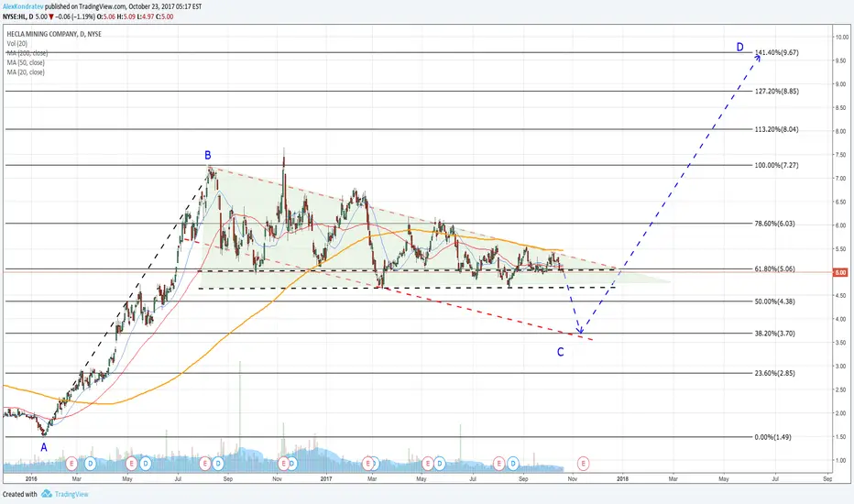
Task: Click the 0.00%(1.49) Fibonacci label
Action: (772, 437)
